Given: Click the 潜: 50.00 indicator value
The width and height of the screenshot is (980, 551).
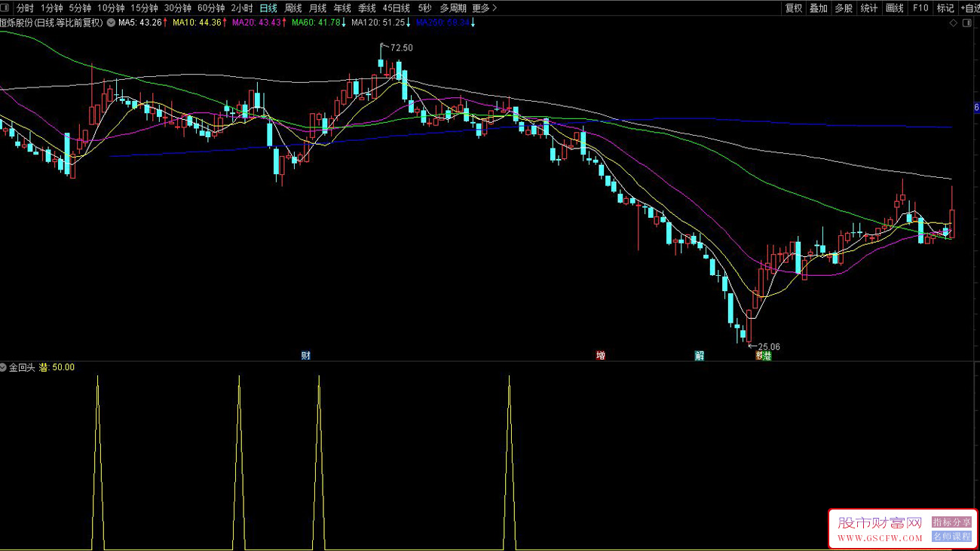Looking at the screenshot, I should (x=57, y=367).
